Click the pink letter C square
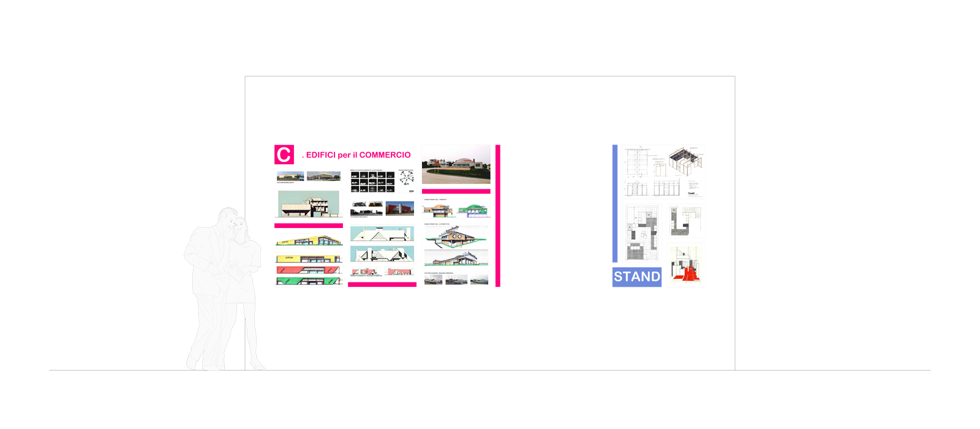 coord(284,154)
